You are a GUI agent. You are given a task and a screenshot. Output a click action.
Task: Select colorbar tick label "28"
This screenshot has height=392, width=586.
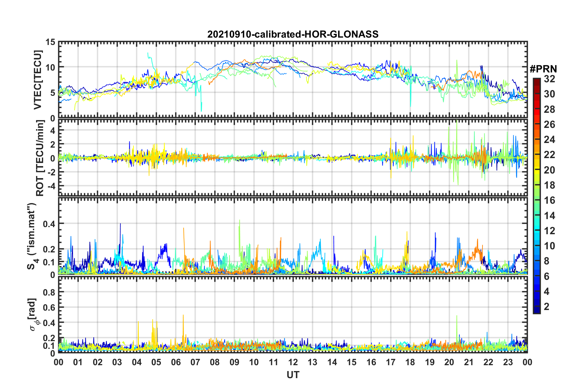549,109
